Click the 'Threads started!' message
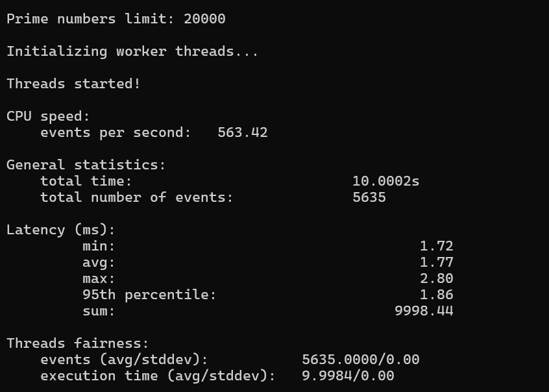This screenshot has width=549, height=392. pyautogui.click(x=73, y=84)
